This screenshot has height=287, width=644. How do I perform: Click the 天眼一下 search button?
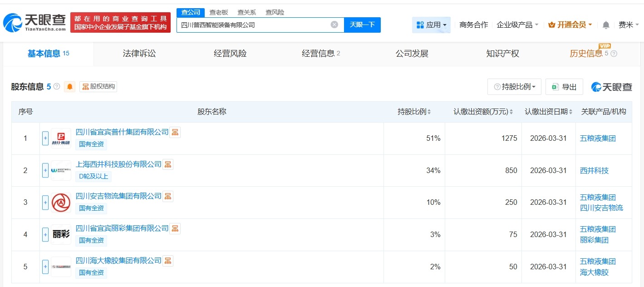362,25
